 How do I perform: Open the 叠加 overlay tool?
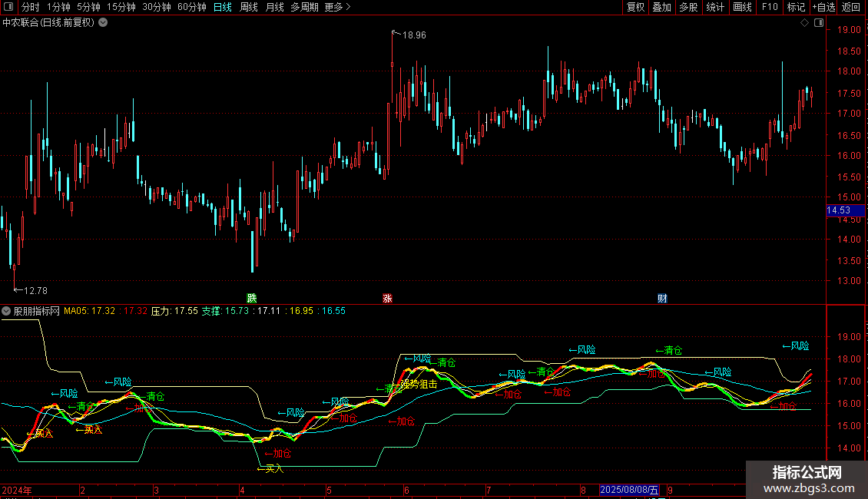click(x=661, y=8)
